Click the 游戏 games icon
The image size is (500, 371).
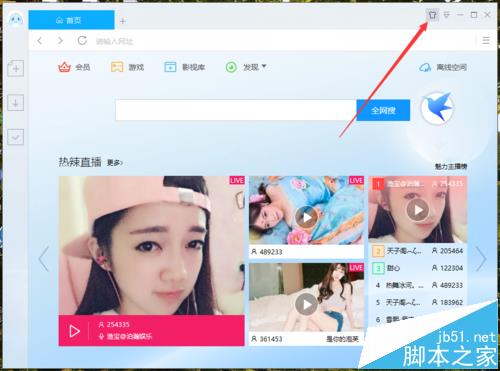click(117, 67)
